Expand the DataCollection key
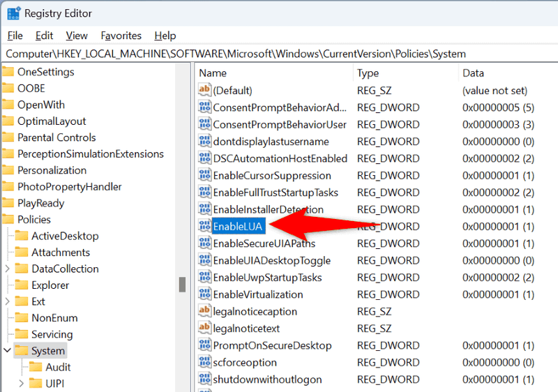 (7, 269)
